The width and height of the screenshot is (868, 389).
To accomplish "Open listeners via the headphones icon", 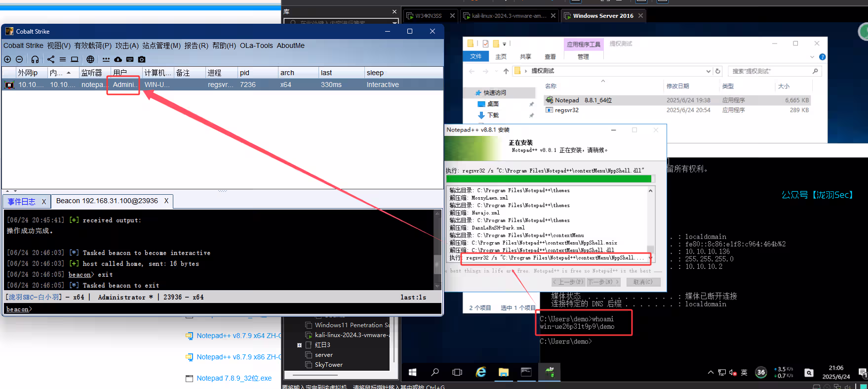I will [x=35, y=59].
